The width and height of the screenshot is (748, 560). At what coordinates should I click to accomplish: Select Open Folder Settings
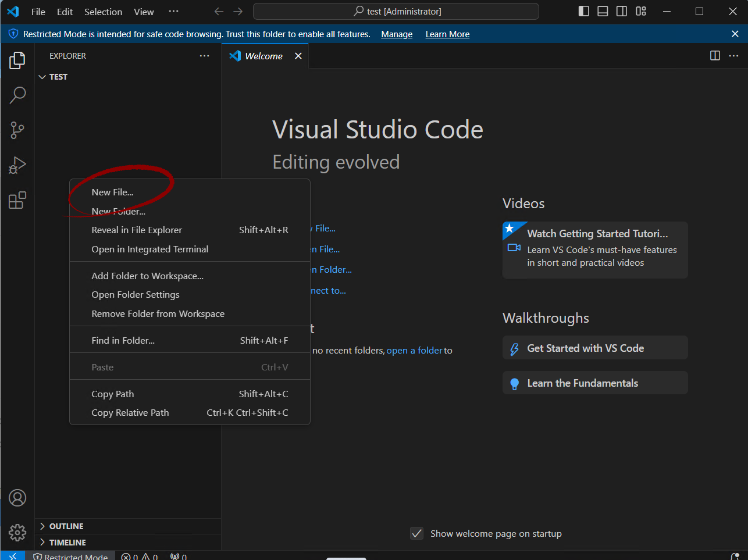click(190, 295)
